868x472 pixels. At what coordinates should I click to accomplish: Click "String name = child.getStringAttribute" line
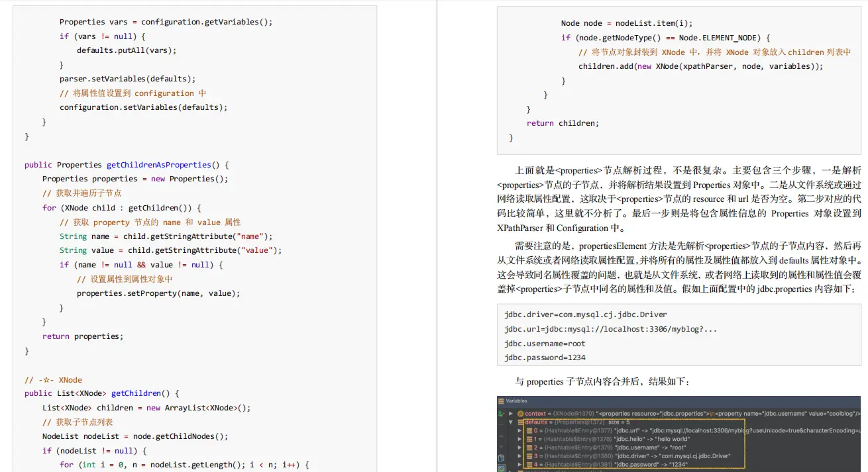point(166,236)
